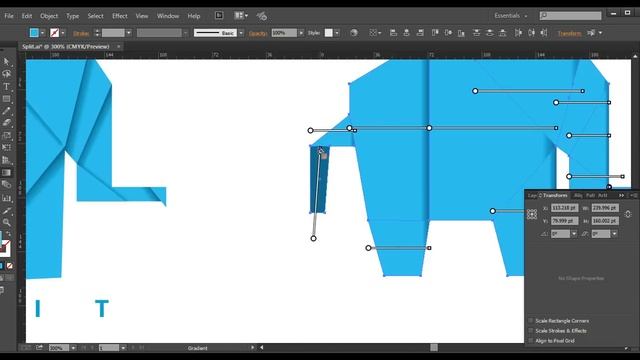
Task: Open the Window menu
Action: (168, 16)
